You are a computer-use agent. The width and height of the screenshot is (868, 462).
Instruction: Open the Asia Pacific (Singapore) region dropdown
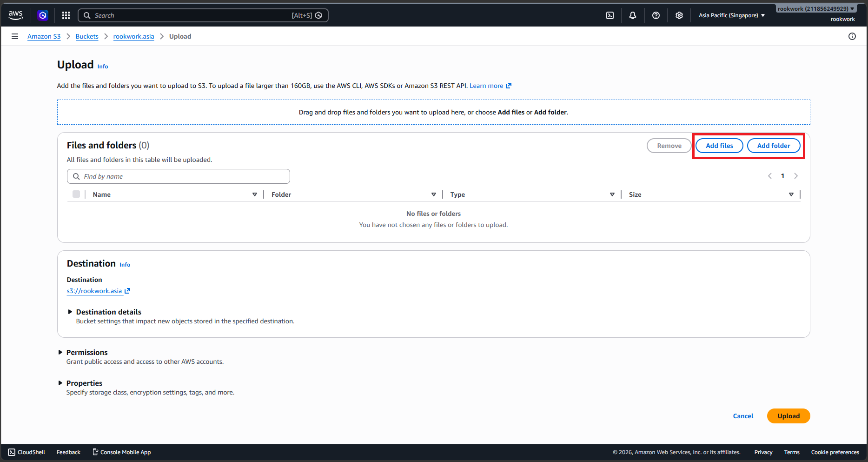point(732,15)
